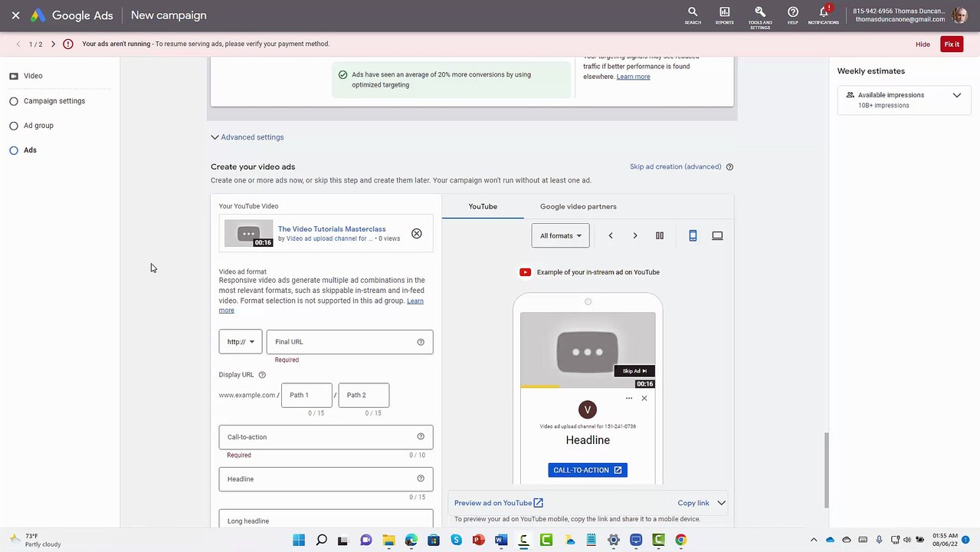Switch to Google video partners tab
This screenshot has width=980, height=552.
[578, 206]
